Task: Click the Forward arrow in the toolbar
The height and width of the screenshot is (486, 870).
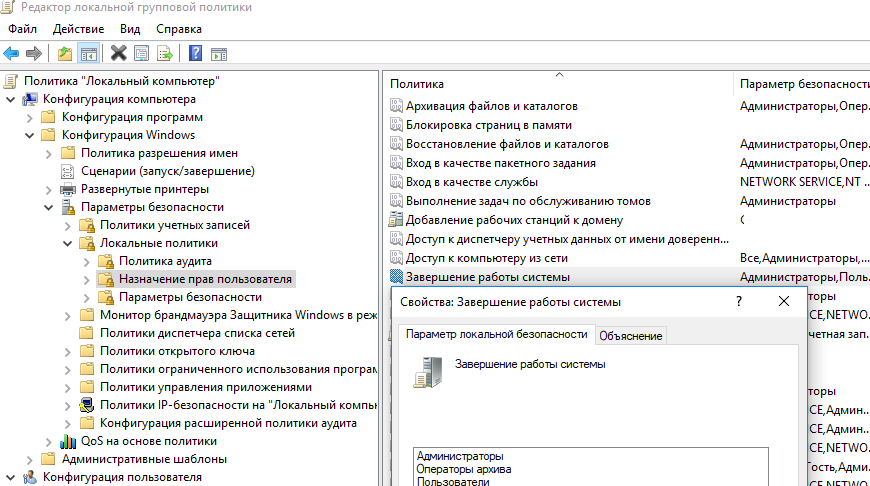Action: (x=34, y=53)
